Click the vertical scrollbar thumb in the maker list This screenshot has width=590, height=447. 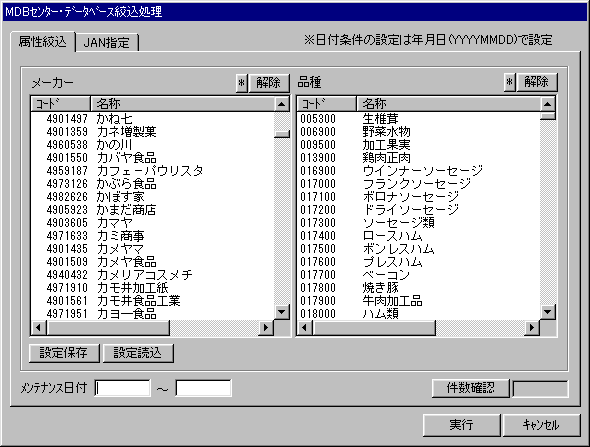coord(282,134)
